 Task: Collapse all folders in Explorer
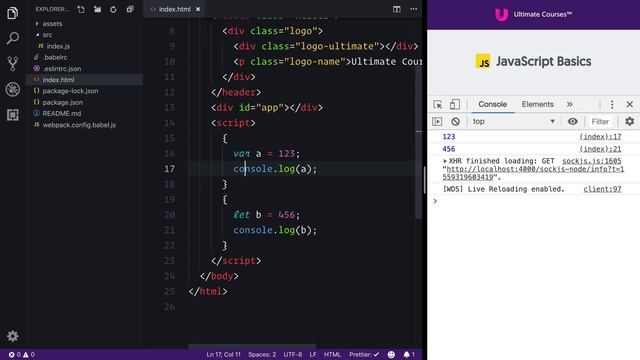pyautogui.click(x=130, y=9)
